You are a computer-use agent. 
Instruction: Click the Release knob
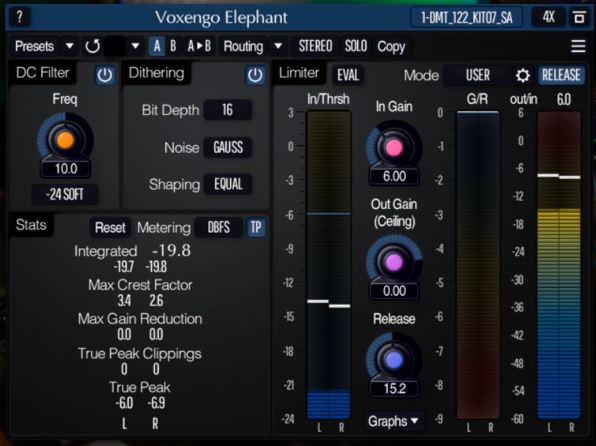[x=394, y=359]
